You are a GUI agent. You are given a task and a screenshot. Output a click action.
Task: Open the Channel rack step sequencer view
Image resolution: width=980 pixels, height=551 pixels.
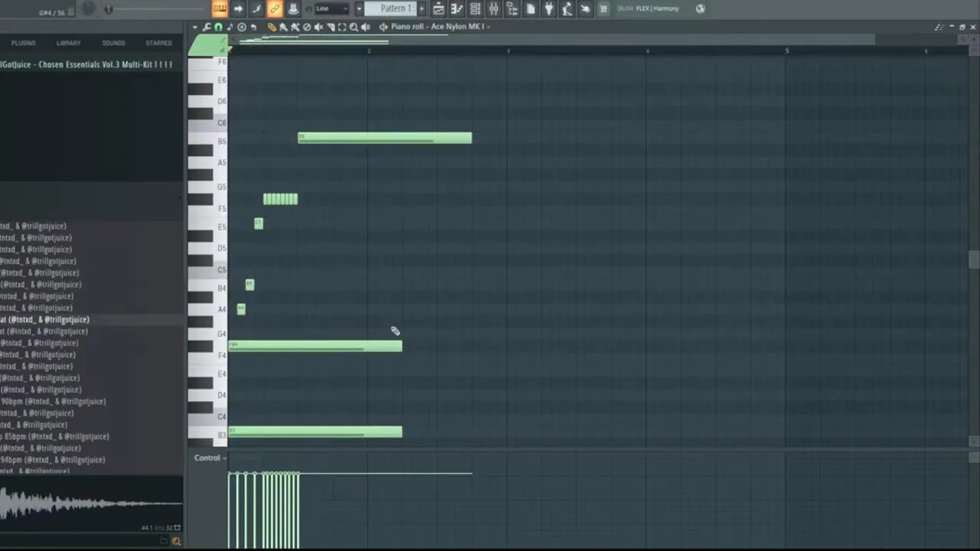(x=475, y=8)
